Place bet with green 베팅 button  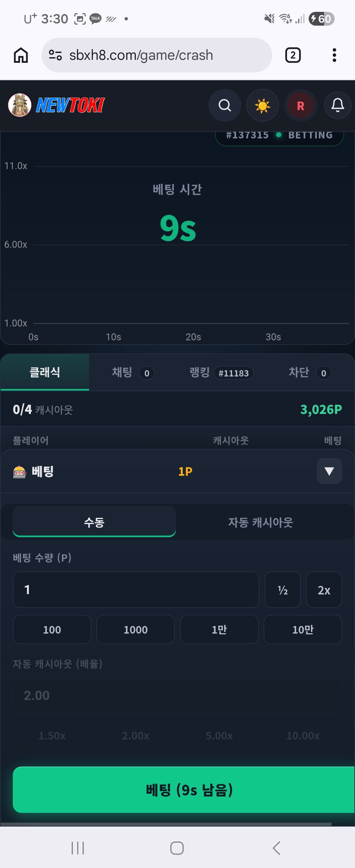click(184, 790)
